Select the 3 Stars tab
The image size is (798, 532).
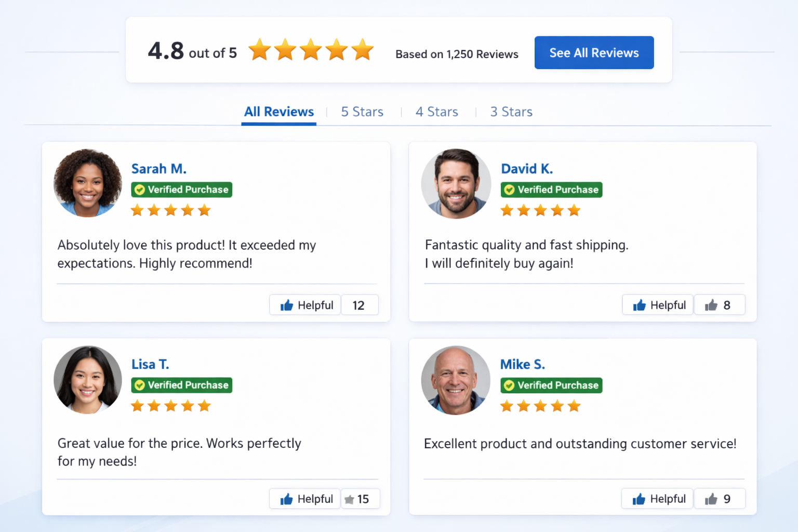[511, 112]
